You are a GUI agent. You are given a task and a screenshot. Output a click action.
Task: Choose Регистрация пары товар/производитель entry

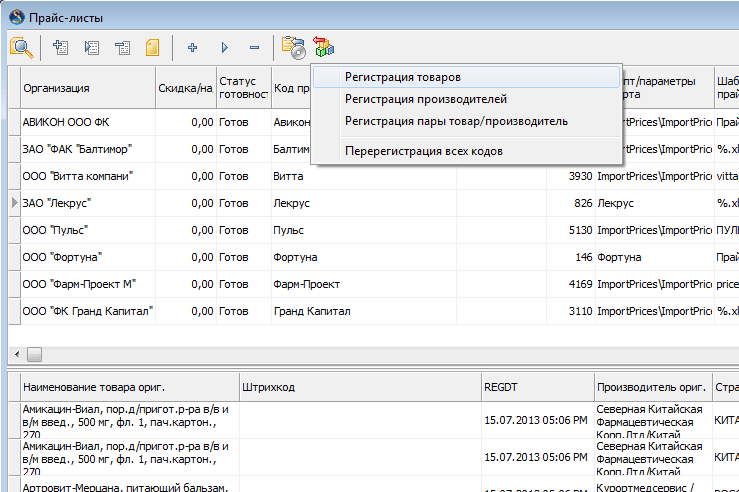pos(467,122)
